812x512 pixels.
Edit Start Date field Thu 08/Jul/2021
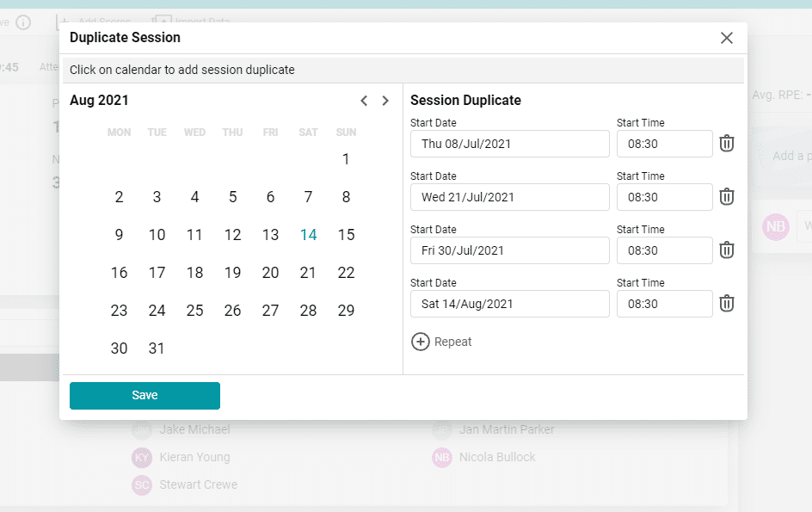[x=509, y=144]
